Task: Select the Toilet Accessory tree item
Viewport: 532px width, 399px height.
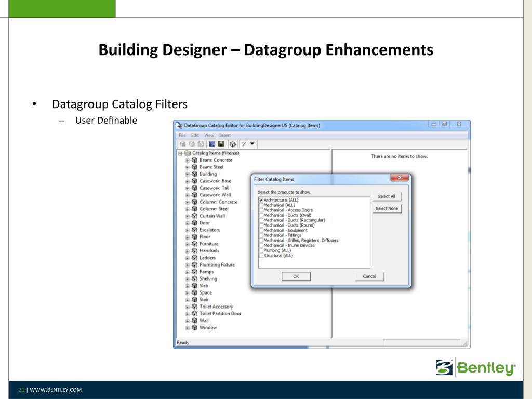Action: pyautogui.click(x=216, y=307)
